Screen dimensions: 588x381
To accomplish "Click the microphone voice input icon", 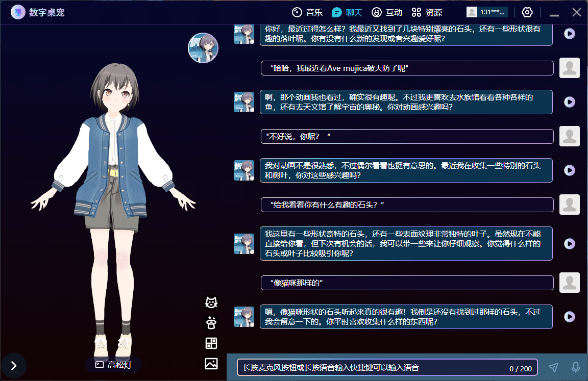I will point(576,367).
